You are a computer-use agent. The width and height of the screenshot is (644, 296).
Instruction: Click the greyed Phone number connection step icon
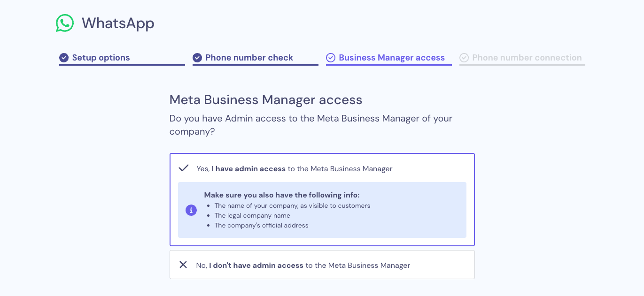click(464, 58)
